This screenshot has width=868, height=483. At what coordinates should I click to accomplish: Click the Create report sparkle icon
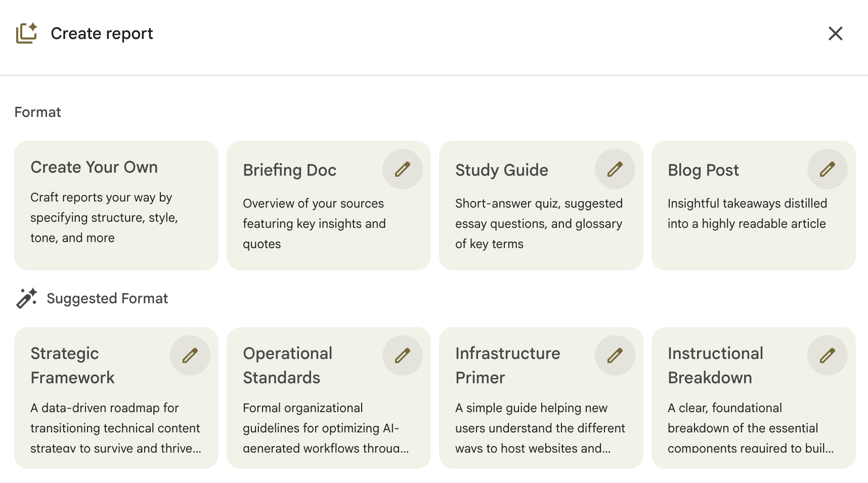[x=26, y=33]
